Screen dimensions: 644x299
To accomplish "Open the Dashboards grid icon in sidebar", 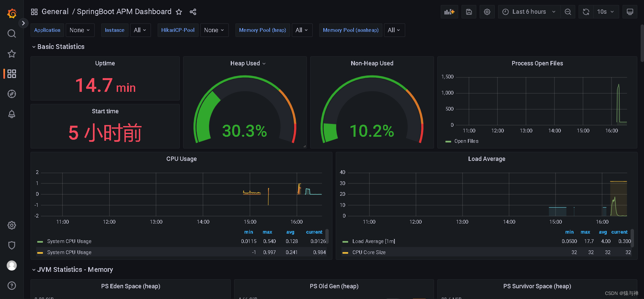I will (12, 74).
